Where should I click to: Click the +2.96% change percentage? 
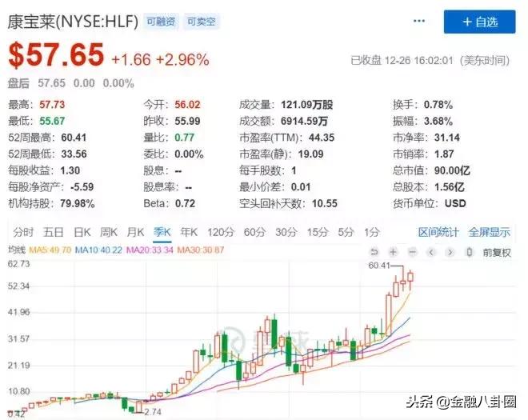coord(182,60)
